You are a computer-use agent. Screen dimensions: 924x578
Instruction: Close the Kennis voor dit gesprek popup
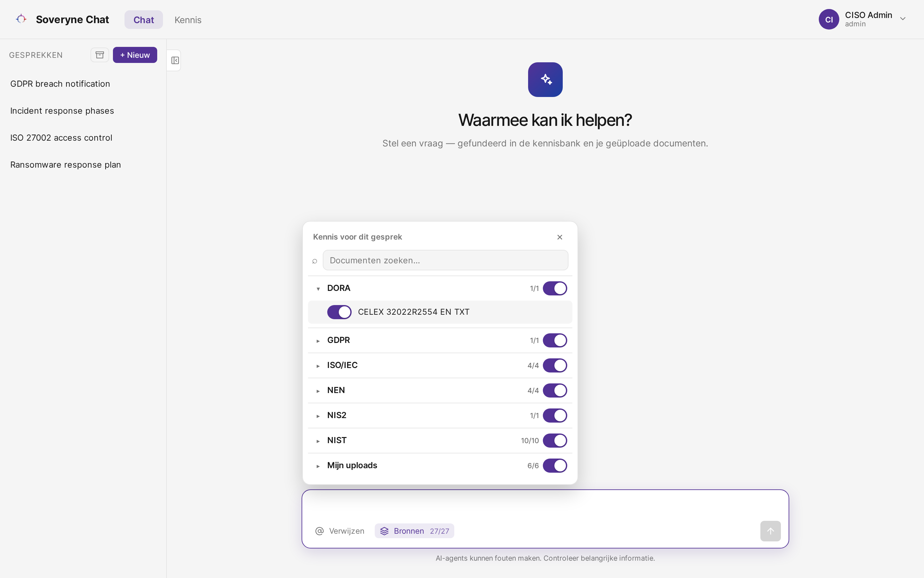pyautogui.click(x=559, y=237)
